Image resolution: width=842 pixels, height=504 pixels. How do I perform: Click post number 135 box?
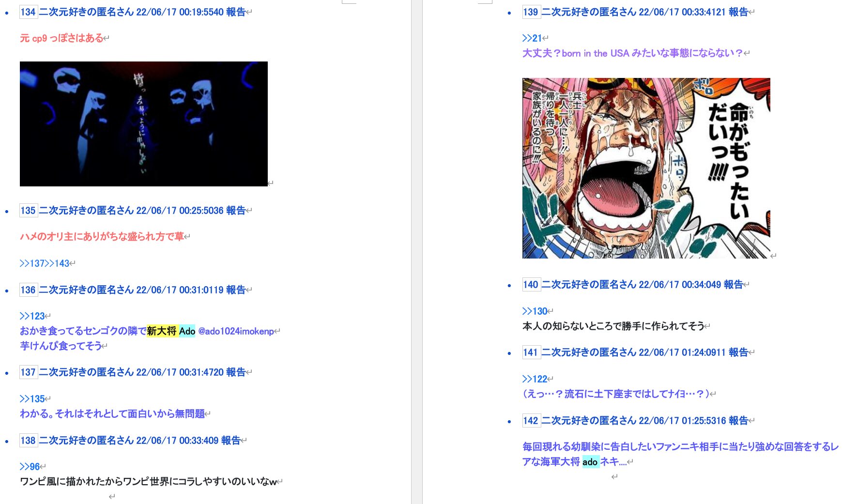[28, 211]
